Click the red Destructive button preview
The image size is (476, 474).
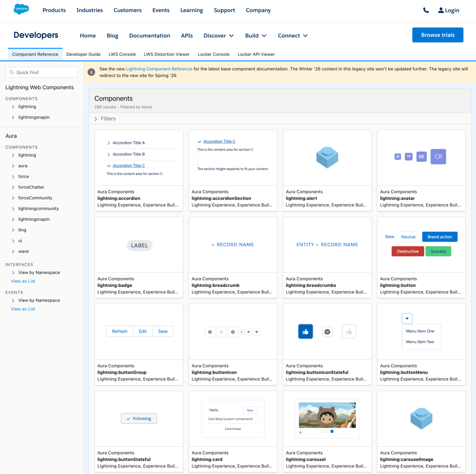(x=408, y=251)
